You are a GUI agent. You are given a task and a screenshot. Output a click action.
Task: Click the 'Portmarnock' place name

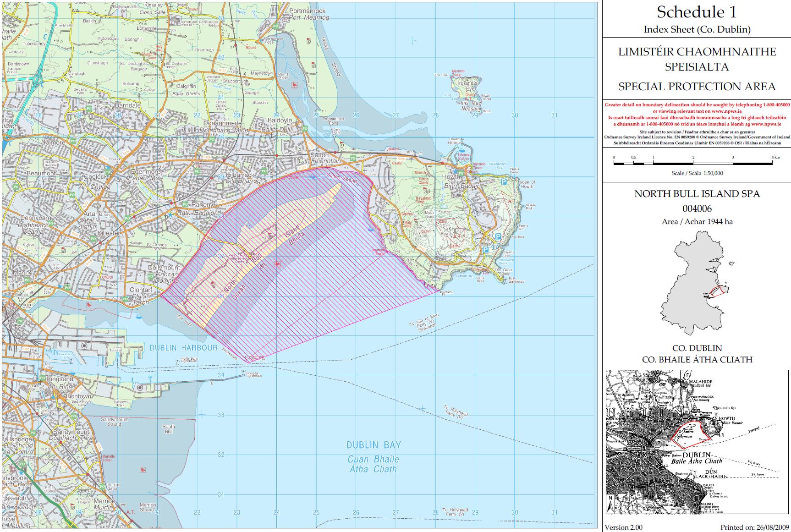coord(308,11)
